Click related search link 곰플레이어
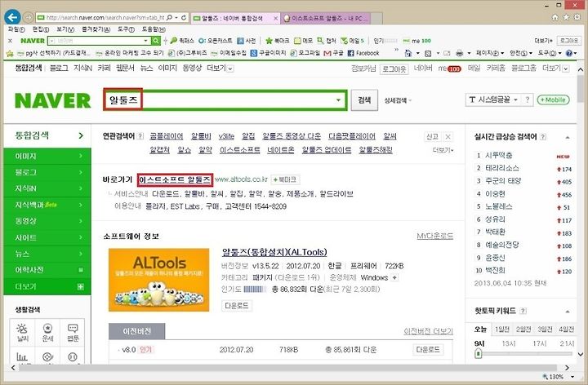Screen dimensions: 588x385 tap(166, 136)
